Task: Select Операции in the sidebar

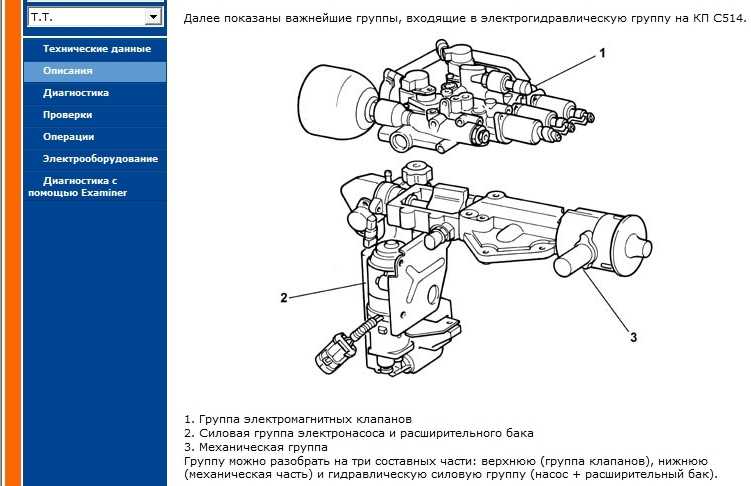Action: [68, 137]
